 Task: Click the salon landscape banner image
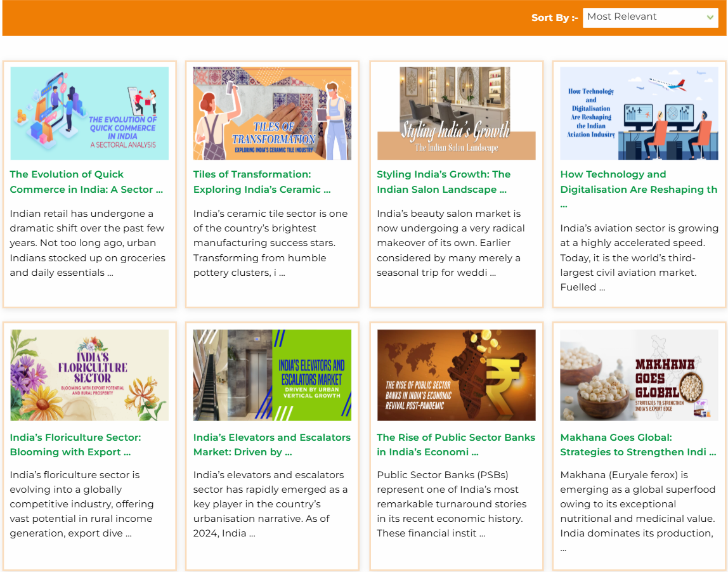coord(456,113)
